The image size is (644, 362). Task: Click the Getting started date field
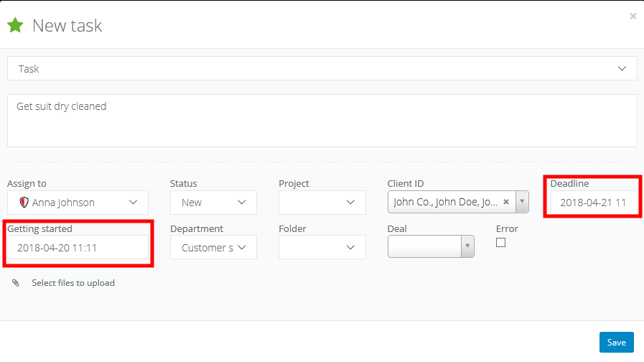pyautogui.click(x=78, y=248)
